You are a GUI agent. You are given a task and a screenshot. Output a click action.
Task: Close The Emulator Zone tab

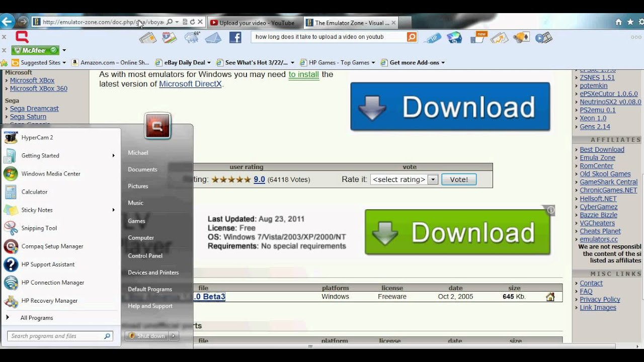coord(393,23)
